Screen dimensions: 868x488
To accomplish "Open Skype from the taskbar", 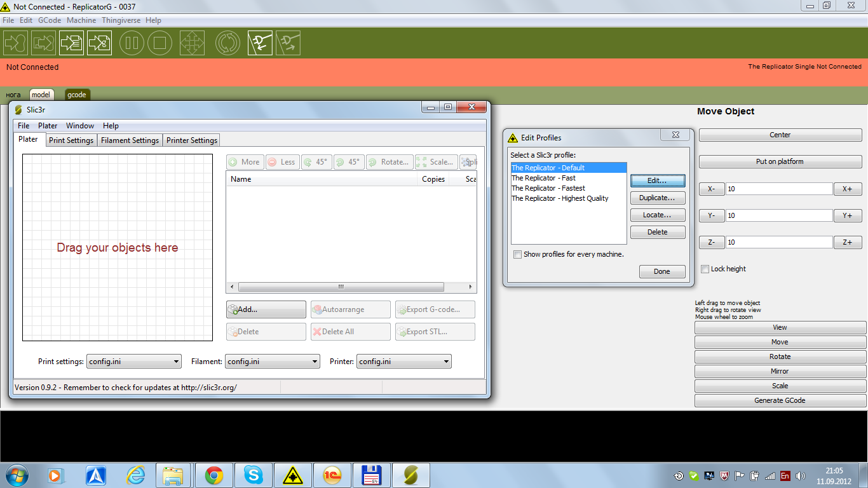I will [254, 475].
